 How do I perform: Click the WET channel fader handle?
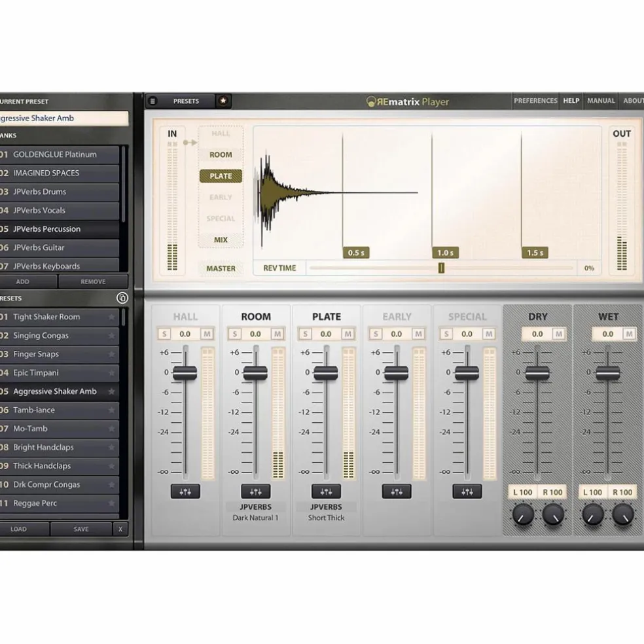pyautogui.click(x=608, y=373)
